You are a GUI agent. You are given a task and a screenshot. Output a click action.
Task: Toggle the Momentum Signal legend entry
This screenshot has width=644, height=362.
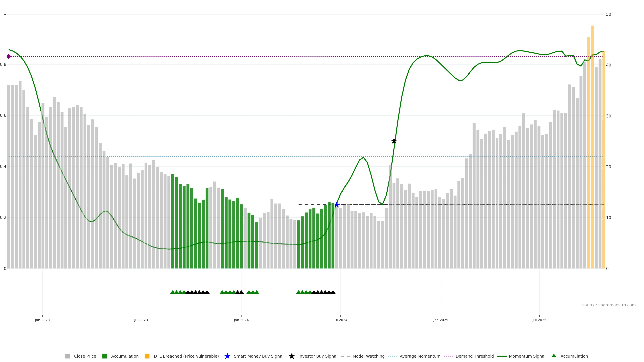coord(527,356)
